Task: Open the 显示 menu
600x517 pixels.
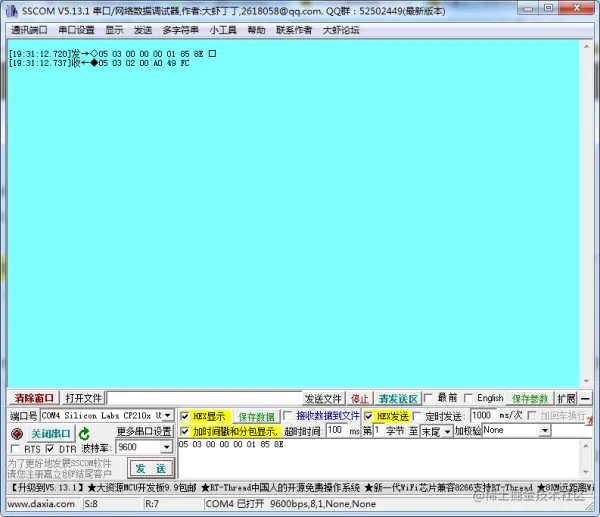Action: point(114,30)
